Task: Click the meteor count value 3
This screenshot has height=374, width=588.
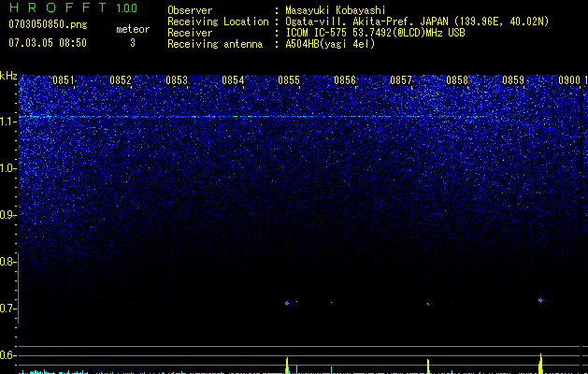Action: 133,43
